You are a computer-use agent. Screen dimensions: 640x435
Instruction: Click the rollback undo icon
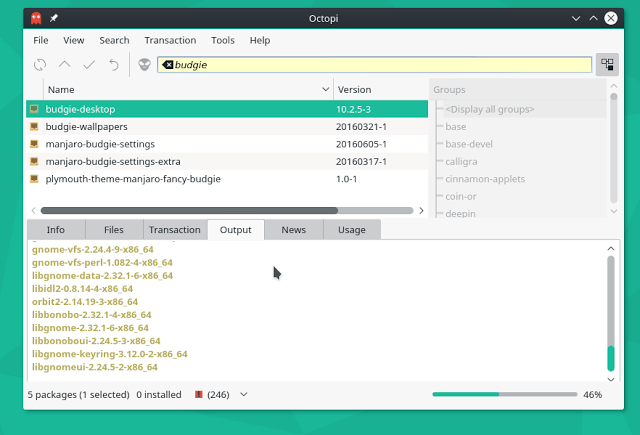tap(113, 65)
